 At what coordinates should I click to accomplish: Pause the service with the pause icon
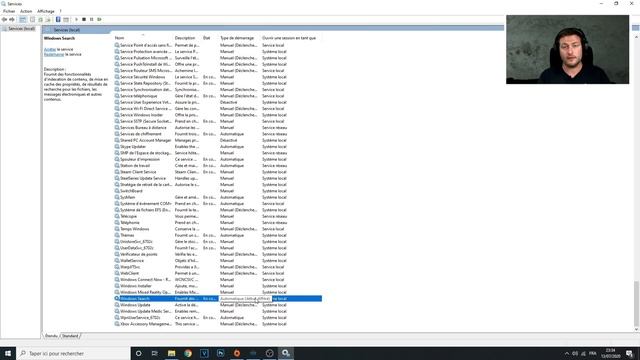[x=91, y=20]
